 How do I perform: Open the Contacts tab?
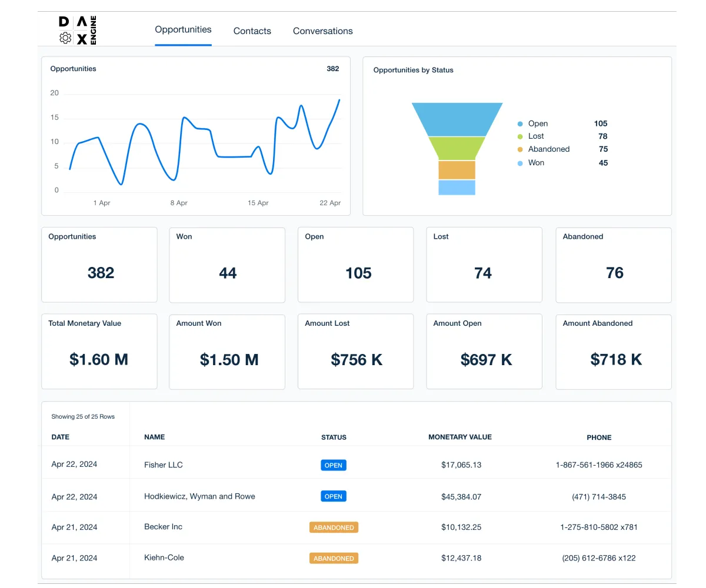[x=252, y=31]
